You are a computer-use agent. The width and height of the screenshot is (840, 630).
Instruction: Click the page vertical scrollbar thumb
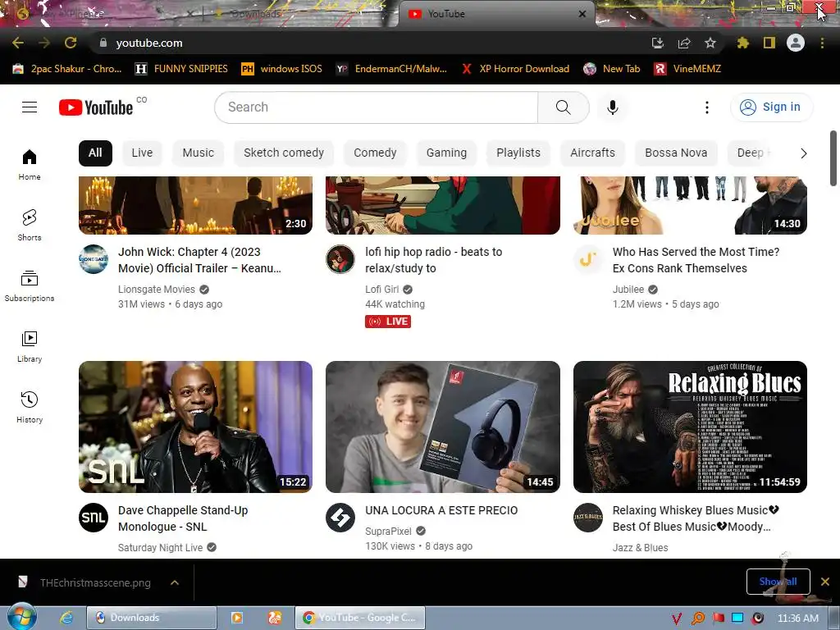(833, 158)
